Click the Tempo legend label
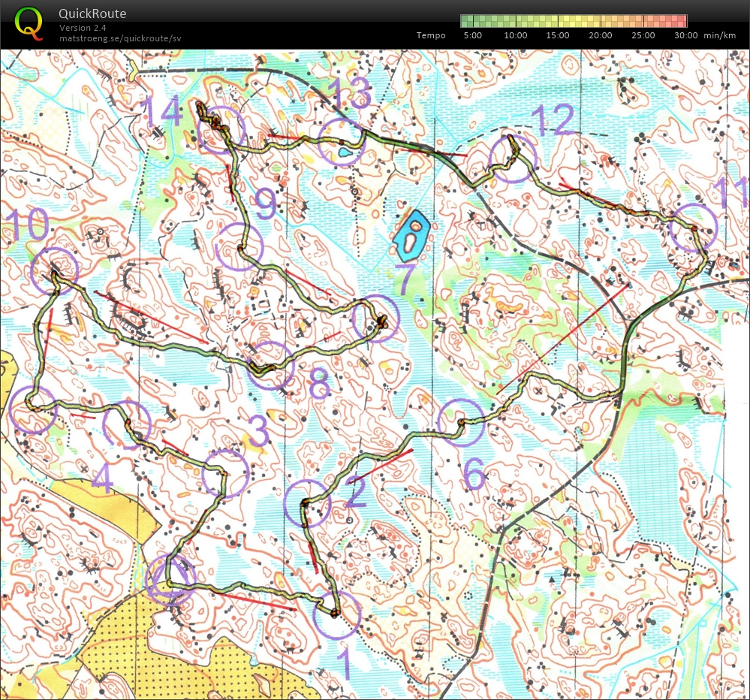This screenshot has height=700, width=750. pos(431,35)
